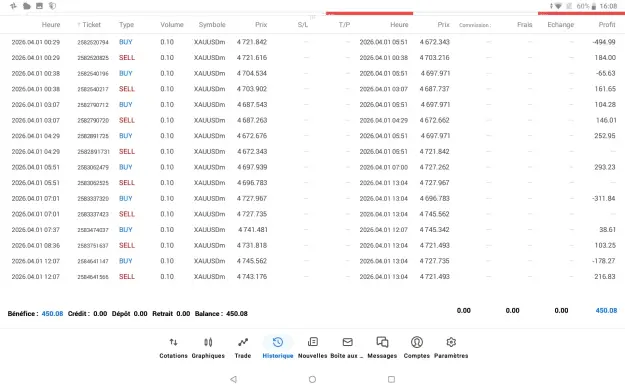
Task: Select ticket 2582790712
Action: (93, 105)
